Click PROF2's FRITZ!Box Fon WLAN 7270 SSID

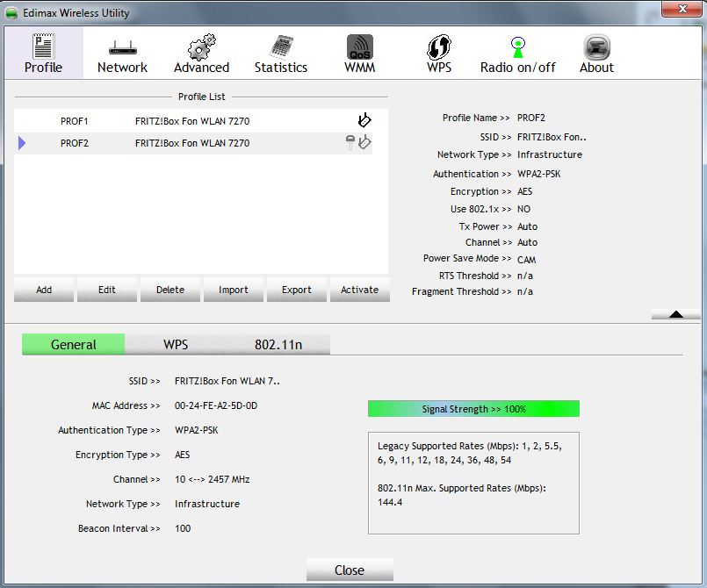[192, 143]
